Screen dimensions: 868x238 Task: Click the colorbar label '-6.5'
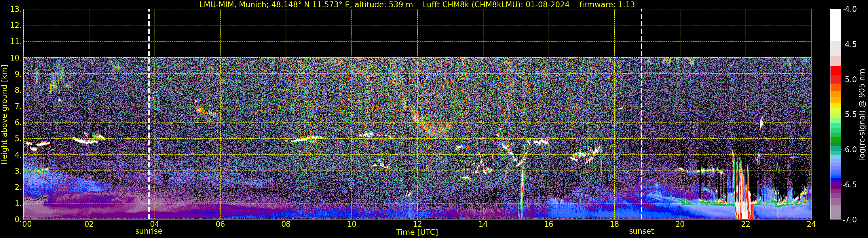[849, 185]
